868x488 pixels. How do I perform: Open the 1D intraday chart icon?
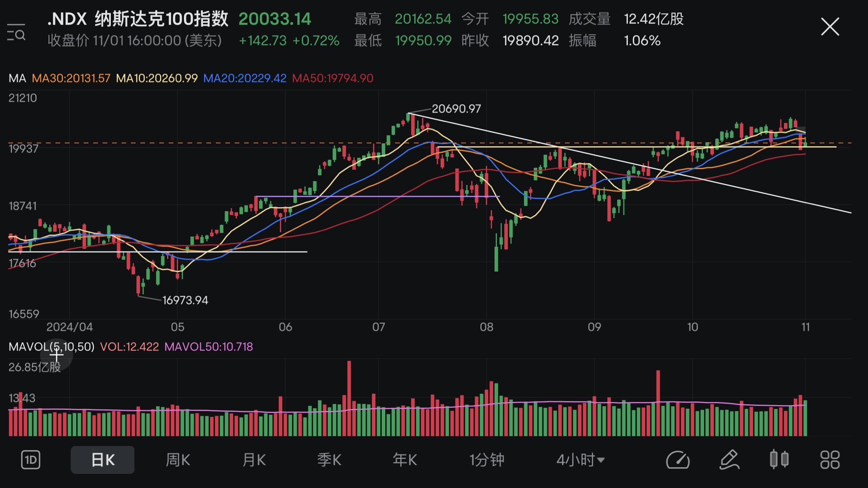point(31,460)
